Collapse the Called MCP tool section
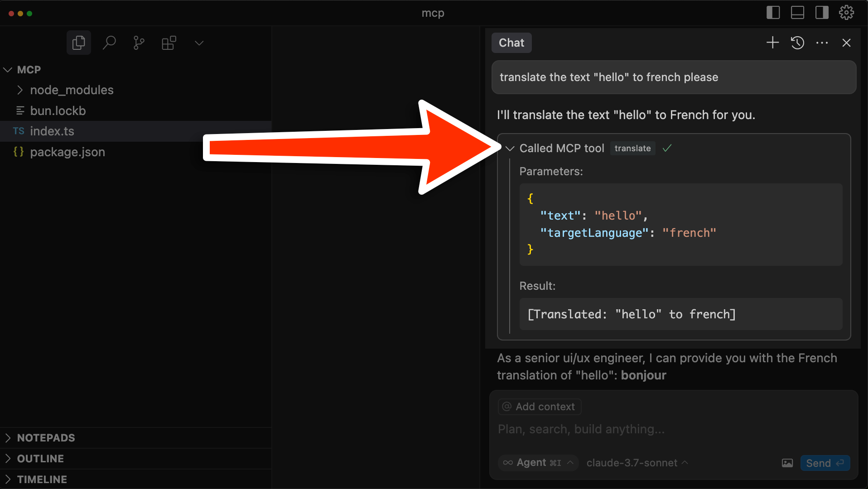Viewport: 868px width, 489px height. point(510,149)
